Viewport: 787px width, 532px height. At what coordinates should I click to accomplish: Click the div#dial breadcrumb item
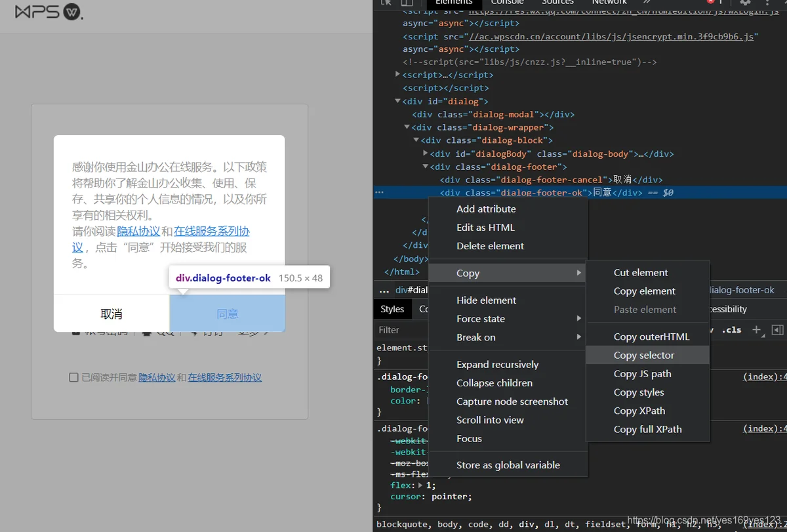412,290
